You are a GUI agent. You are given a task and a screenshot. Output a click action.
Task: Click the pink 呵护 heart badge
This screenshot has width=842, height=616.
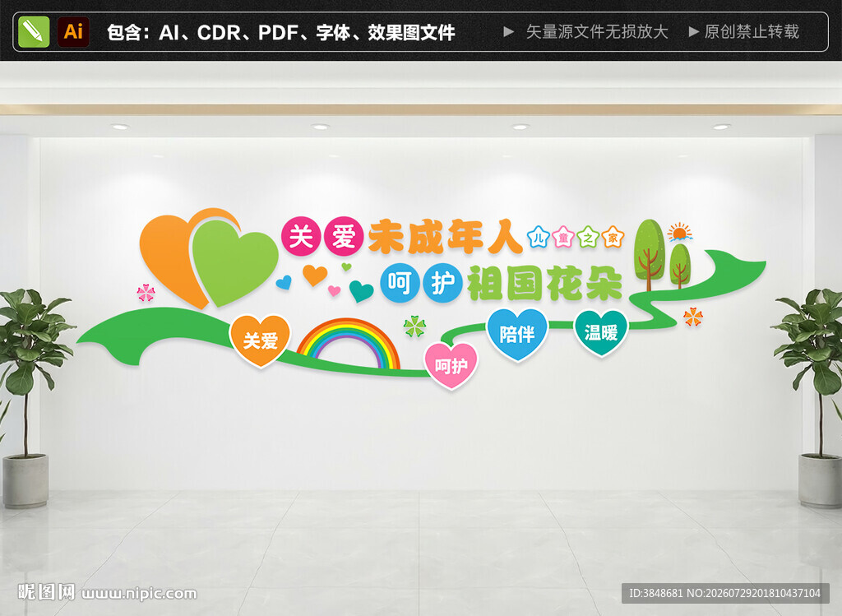(x=451, y=366)
